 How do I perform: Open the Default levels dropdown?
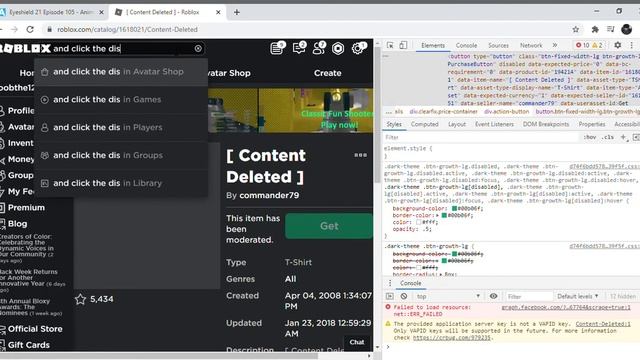coord(578,296)
